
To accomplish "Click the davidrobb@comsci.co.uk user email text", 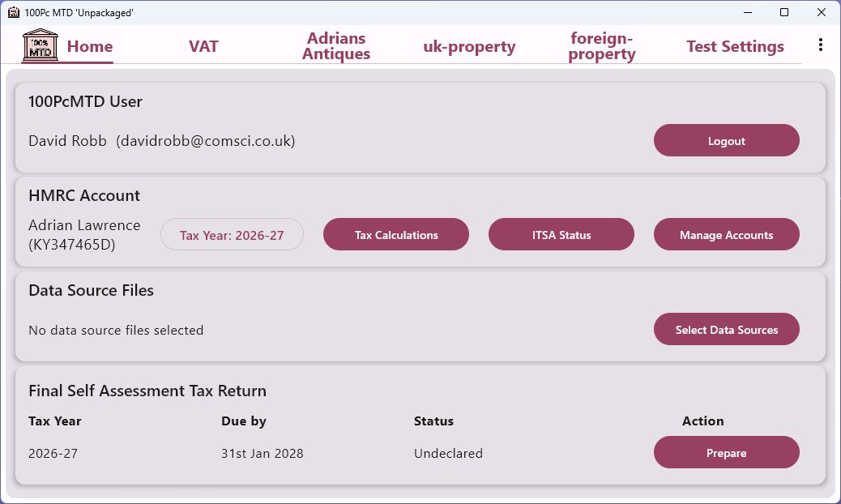I will tap(206, 141).
